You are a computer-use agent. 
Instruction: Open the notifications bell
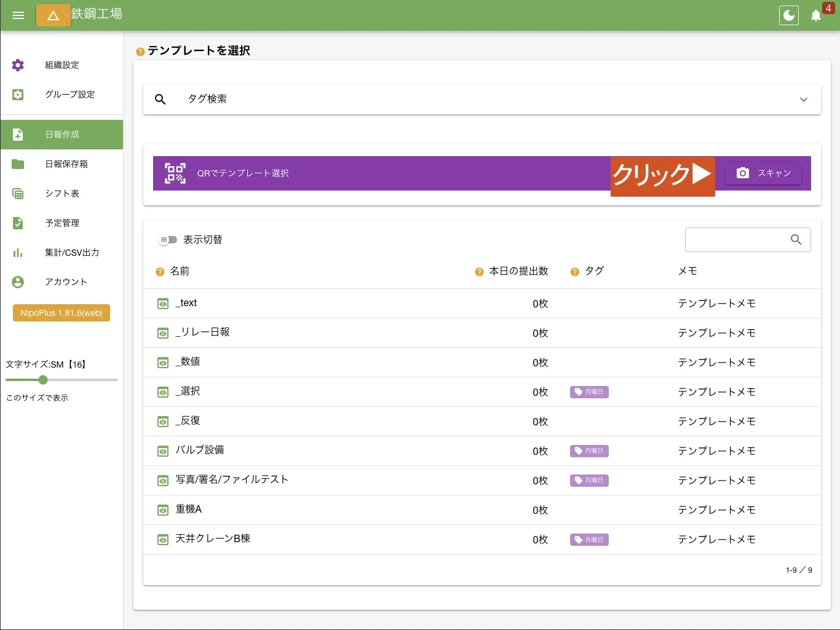click(x=816, y=16)
